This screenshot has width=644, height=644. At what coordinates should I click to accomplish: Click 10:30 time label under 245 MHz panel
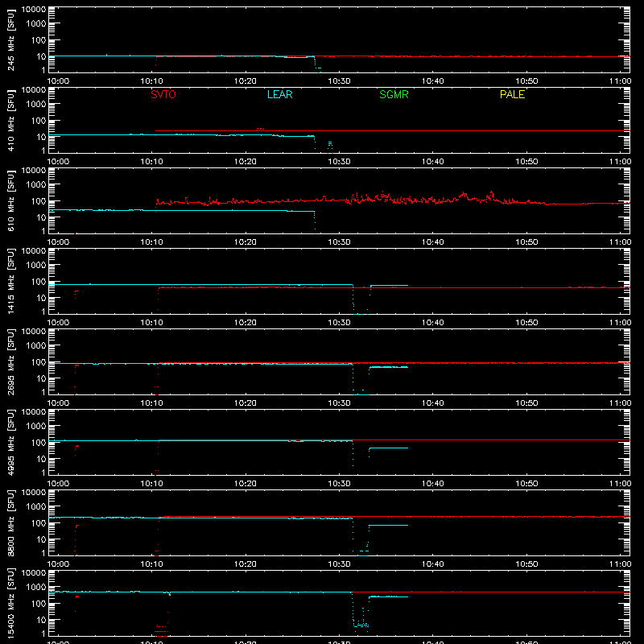click(339, 81)
